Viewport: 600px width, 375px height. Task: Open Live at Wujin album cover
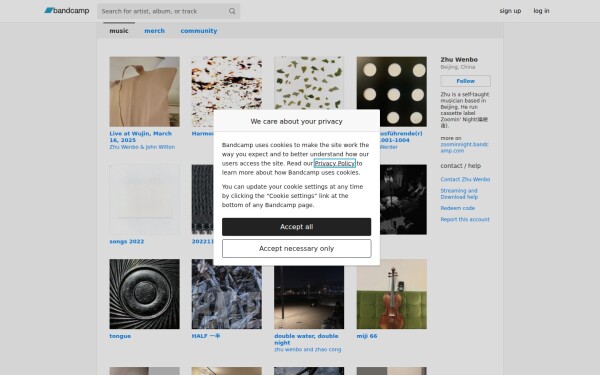[144, 91]
